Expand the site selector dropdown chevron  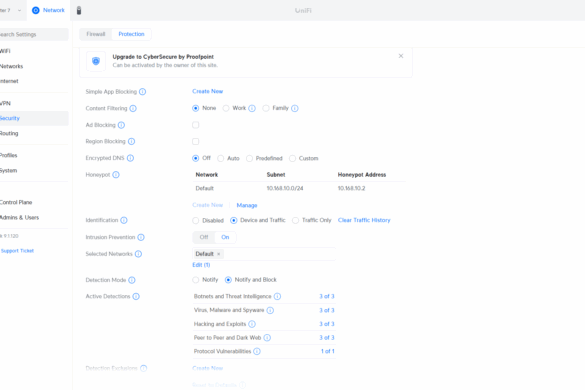19,10
